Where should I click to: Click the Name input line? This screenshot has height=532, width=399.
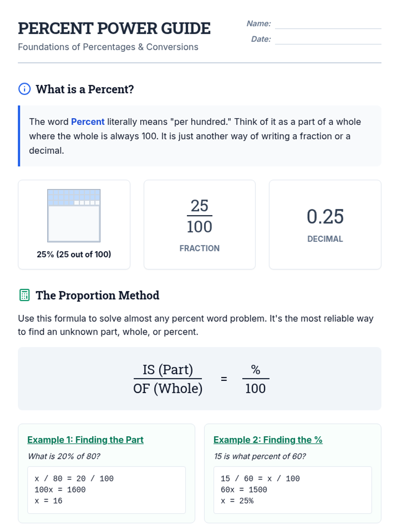pos(328,24)
